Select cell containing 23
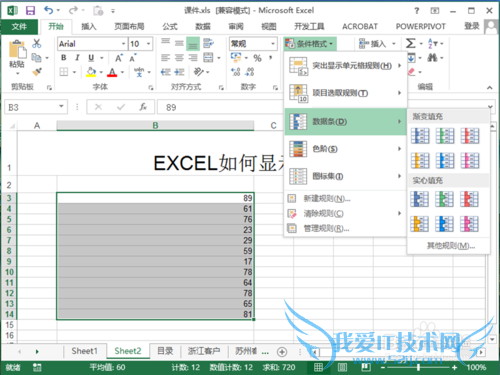 click(x=155, y=230)
